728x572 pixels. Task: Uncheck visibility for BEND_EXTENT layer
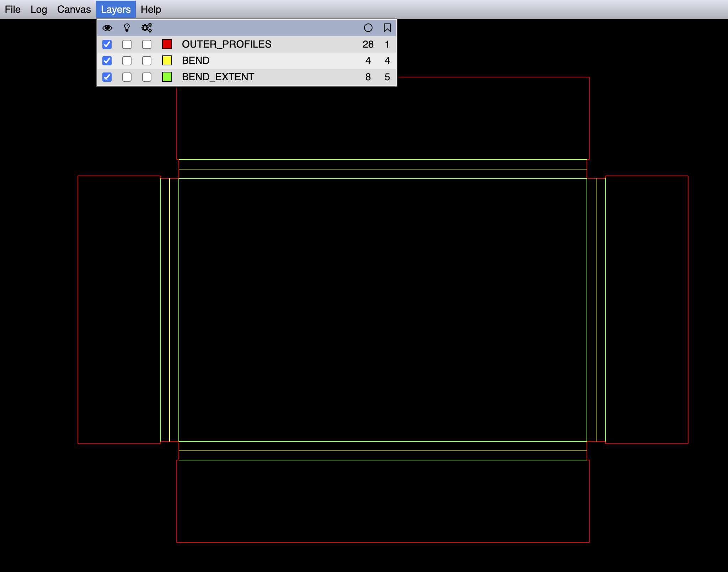107,77
